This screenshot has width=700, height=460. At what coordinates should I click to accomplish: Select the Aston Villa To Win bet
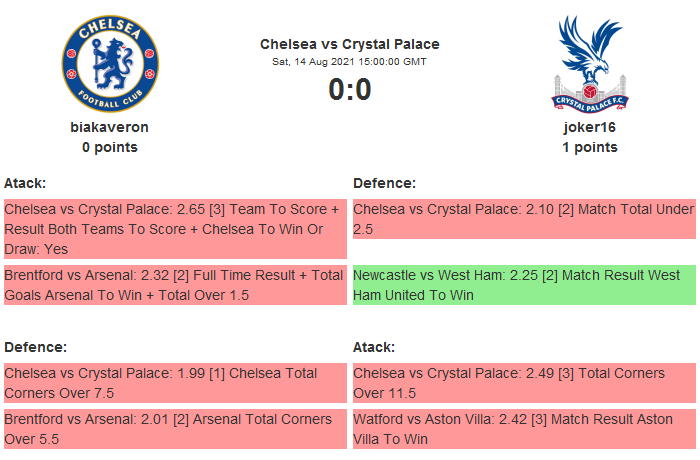tap(523, 429)
